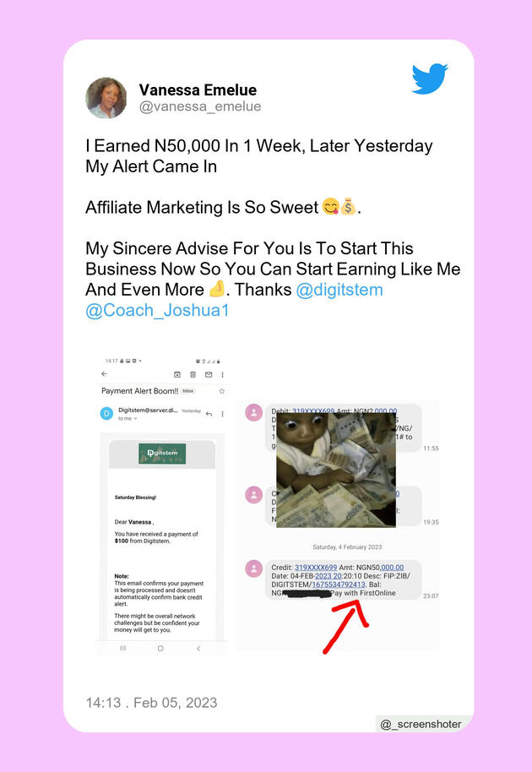The image size is (532, 772).
Task: Tap the back arrow in the email app
Action: [x=105, y=374]
